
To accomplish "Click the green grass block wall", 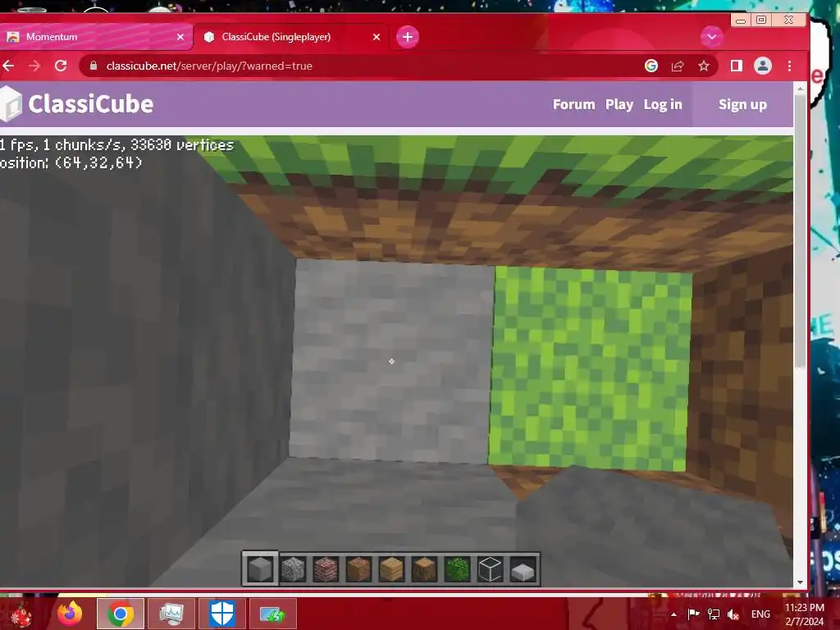I will tap(591, 370).
